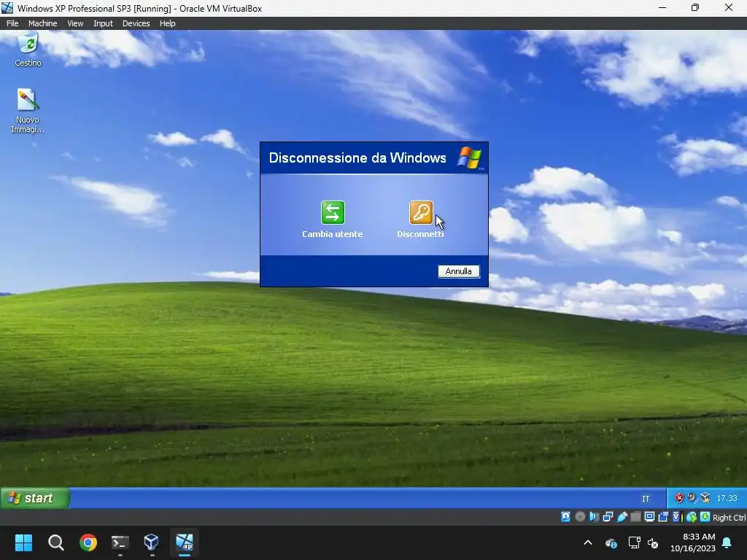Open the Machine menu in VirtualBox
The height and width of the screenshot is (560, 747).
[x=42, y=23]
